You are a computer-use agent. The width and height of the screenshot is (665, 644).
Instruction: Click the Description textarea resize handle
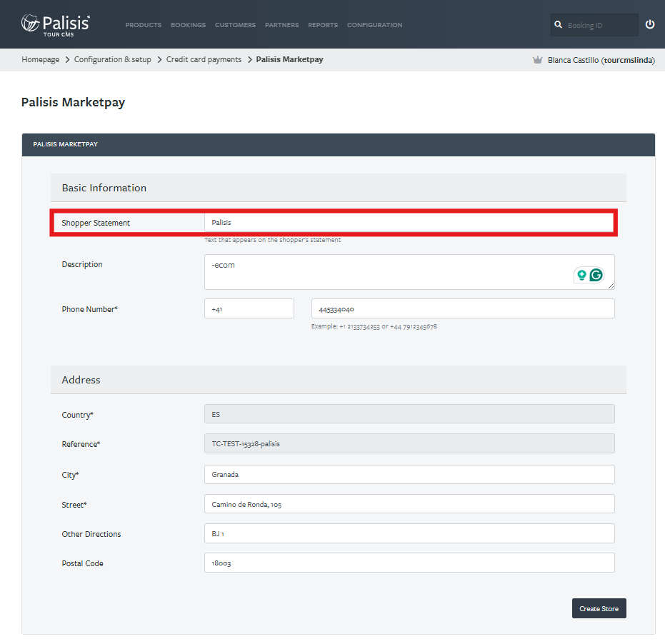[611, 286]
